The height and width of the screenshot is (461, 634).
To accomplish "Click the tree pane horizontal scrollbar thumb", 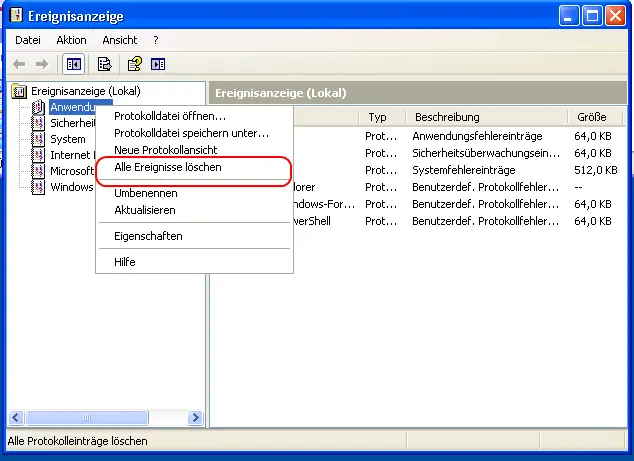I will (87, 417).
